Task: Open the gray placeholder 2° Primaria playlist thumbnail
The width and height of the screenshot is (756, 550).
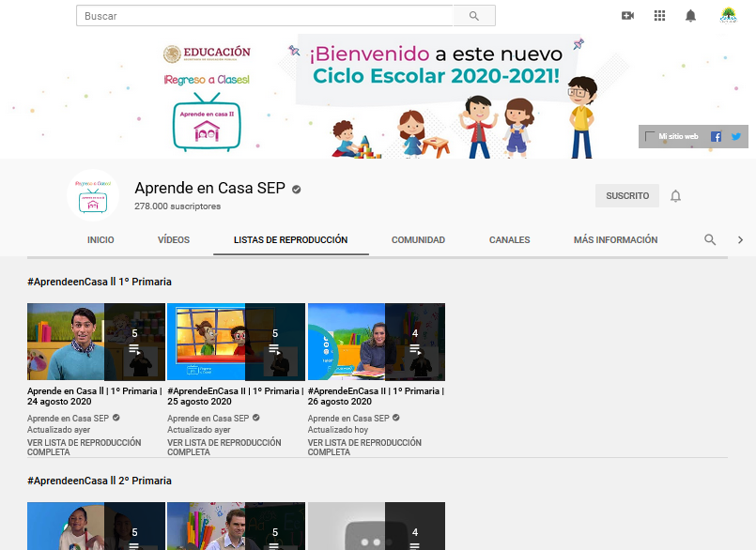Action: pyautogui.click(x=377, y=526)
